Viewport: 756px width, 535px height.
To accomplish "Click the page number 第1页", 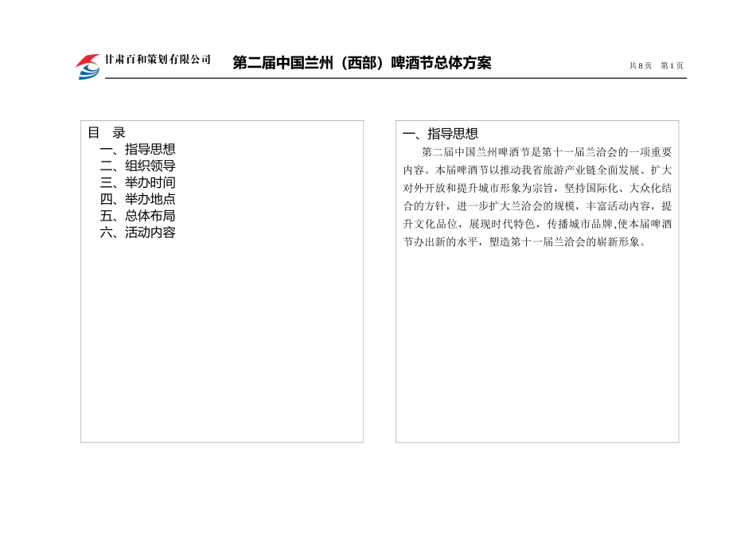I will 672,65.
